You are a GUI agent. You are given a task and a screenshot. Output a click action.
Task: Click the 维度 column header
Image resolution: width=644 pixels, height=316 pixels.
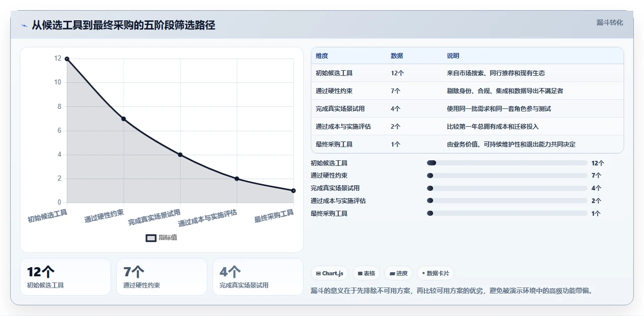(x=322, y=56)
